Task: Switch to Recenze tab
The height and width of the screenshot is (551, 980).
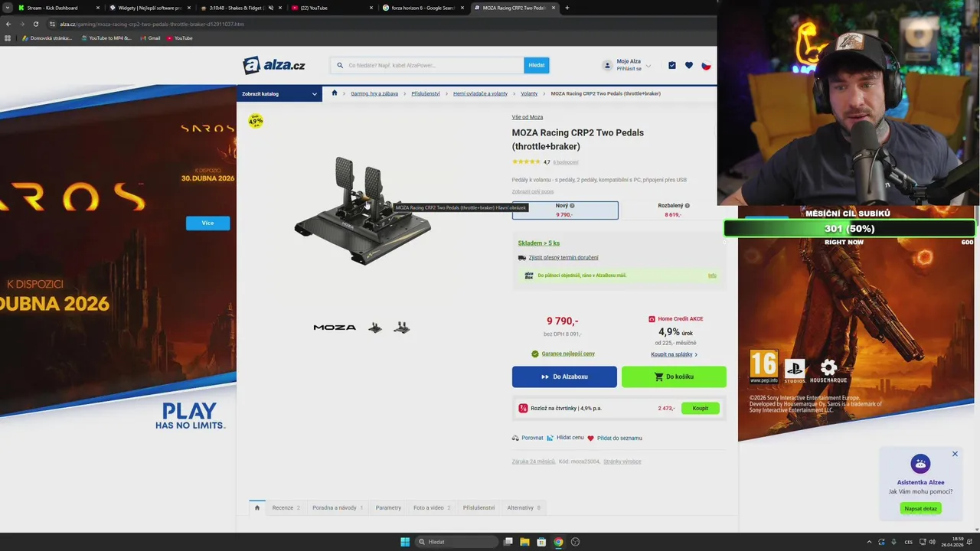Action: point(286,507)
